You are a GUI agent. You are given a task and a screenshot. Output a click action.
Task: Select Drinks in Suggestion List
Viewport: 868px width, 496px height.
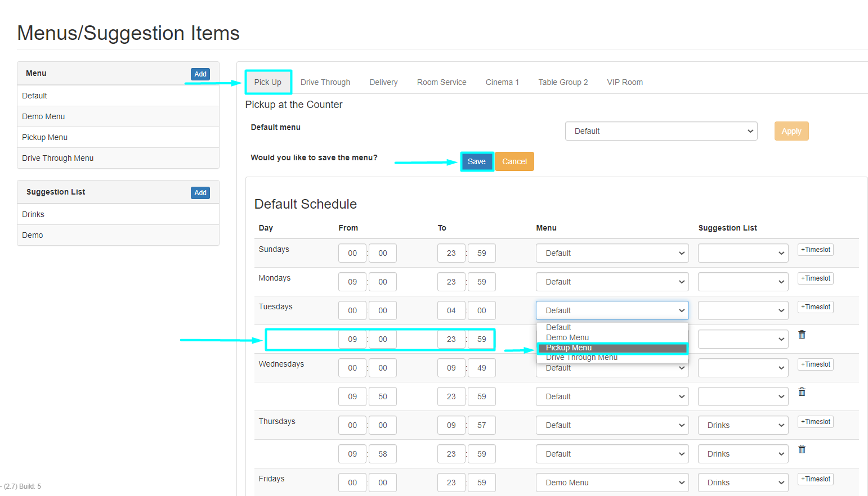click(x=118, y=214)
